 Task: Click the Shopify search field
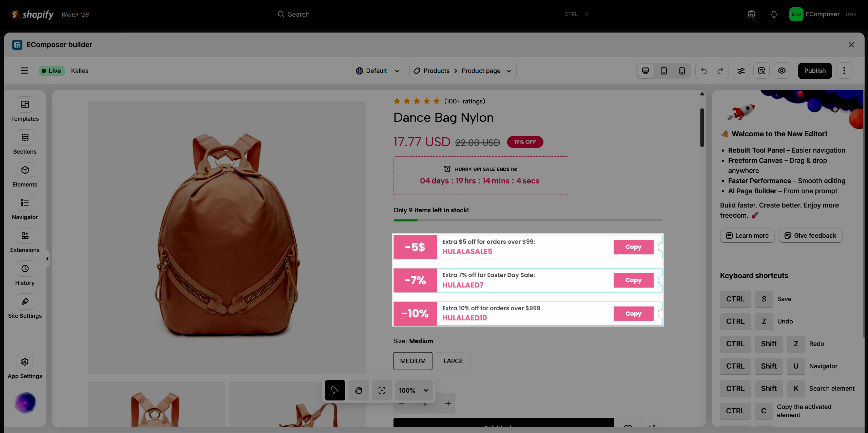click(298, 14)
